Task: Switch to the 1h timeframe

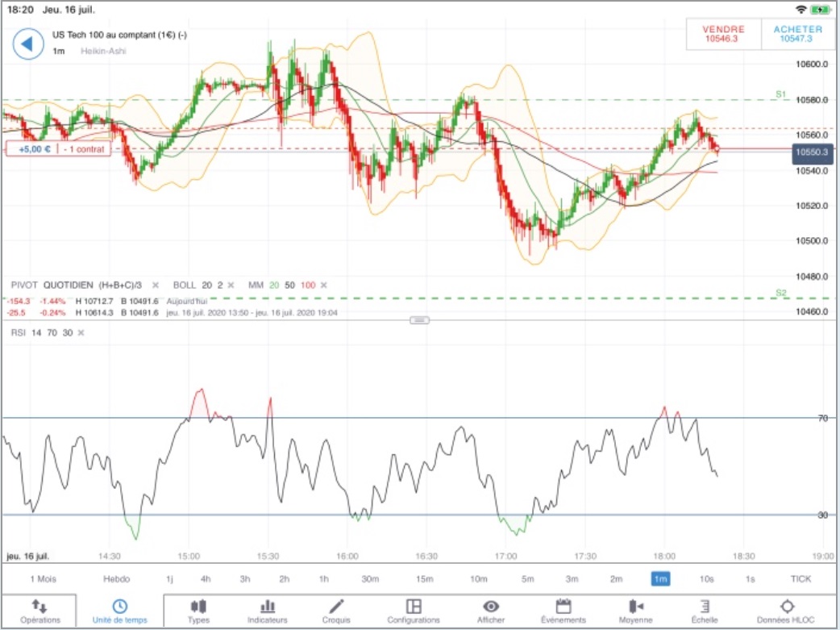Action: 324,579
